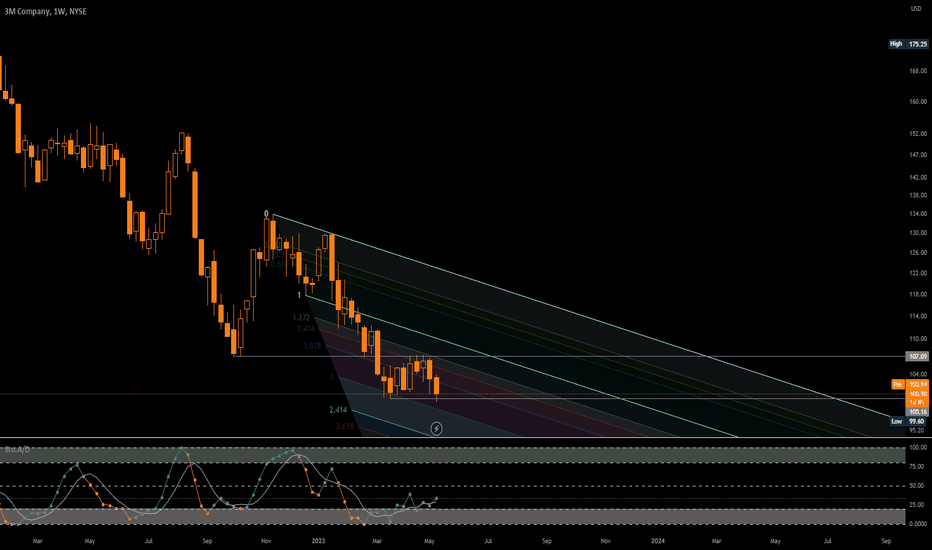Image resolution: width=932 pixels, height=550 pixels.
Task: Click the 104.00 price scale value
Action: tap(918, 374)
